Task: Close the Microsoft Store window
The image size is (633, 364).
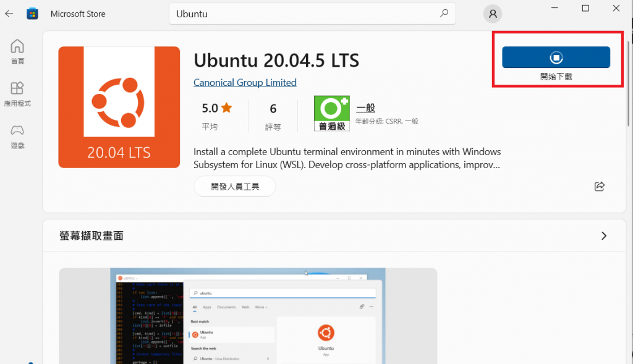Action: (x=616, y=8)
